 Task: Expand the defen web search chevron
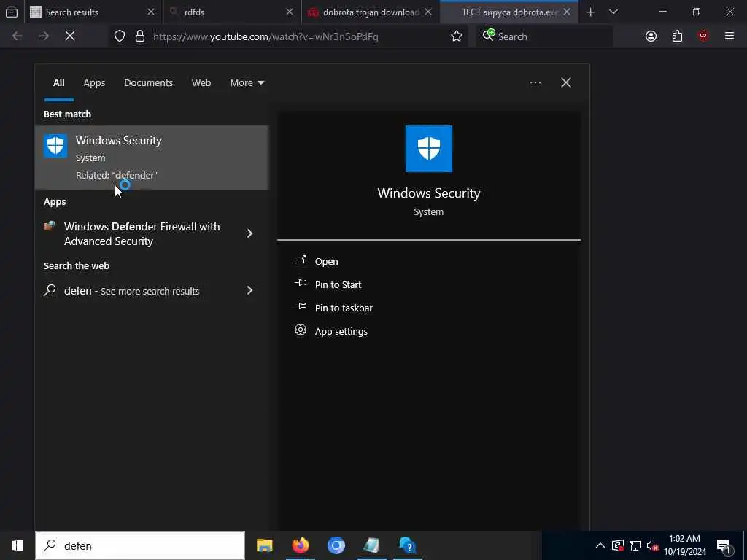[x=249, y=290]
